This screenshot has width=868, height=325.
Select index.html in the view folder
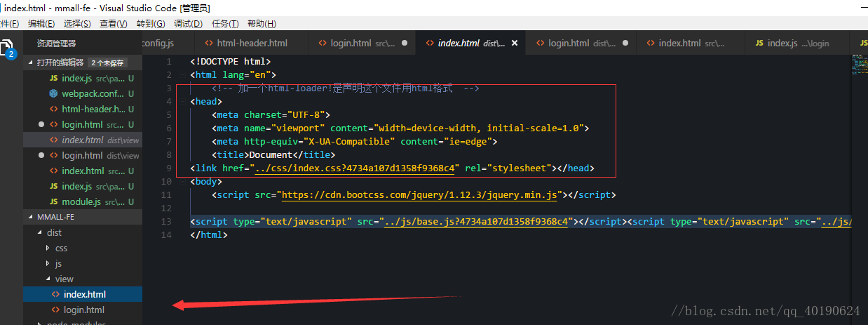click(83, 294)
